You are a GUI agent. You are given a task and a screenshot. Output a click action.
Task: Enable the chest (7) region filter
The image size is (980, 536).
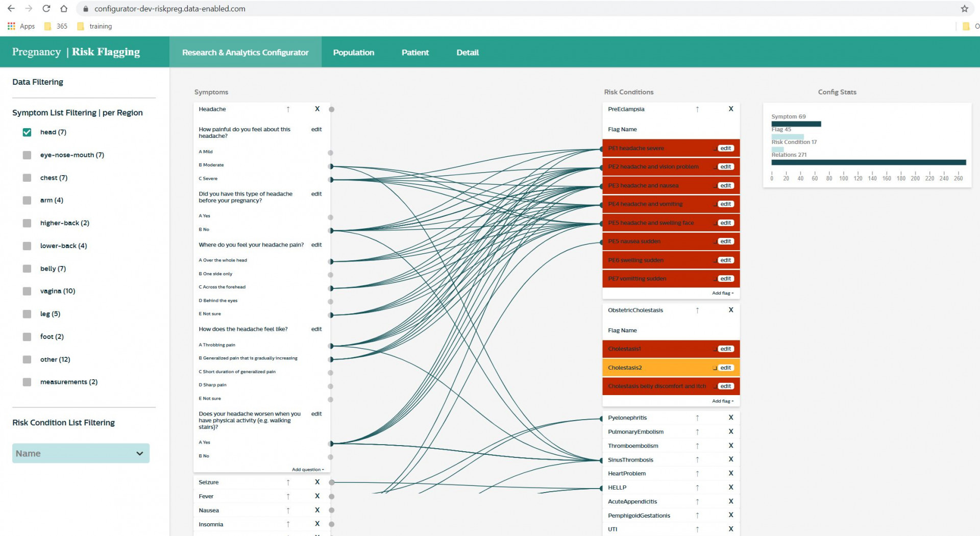[x=27, y=178]
